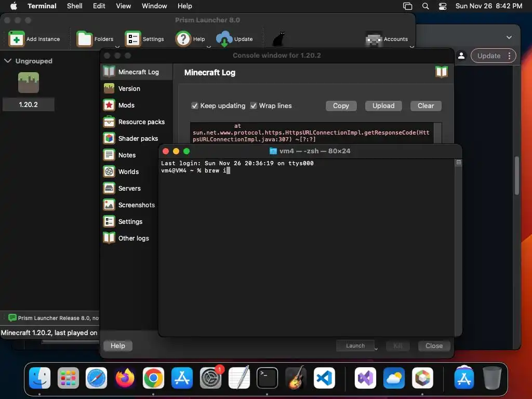
Task: Click the Clear log button
Action: pos(426,106)
